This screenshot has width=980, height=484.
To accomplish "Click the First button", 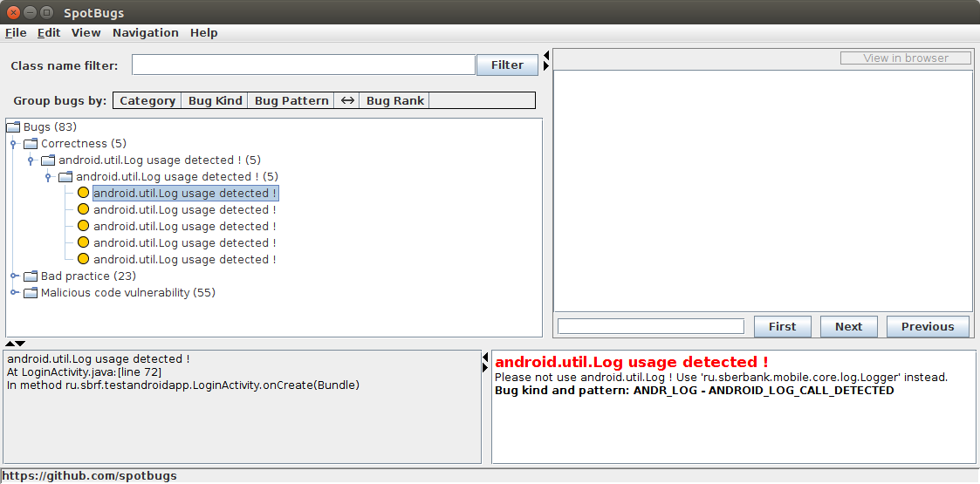I will point(783,327).
